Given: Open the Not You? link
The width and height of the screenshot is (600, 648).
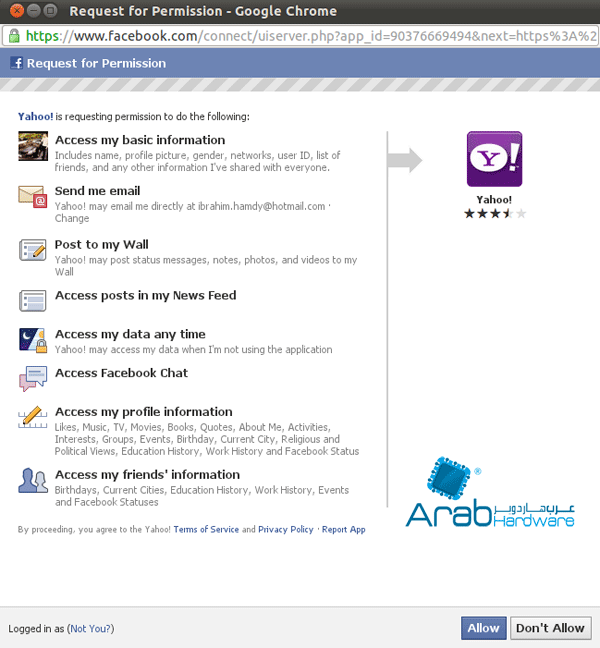Looking at the screenshot, I should 90,629.
